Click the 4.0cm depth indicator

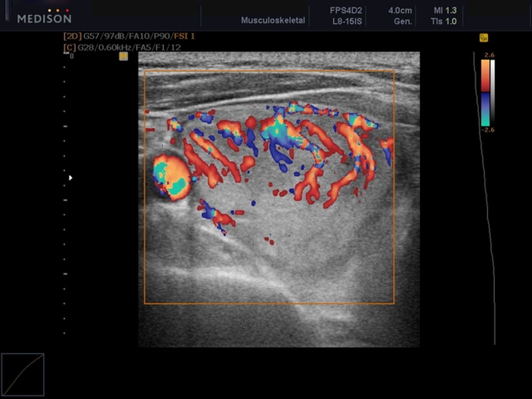click(400, 11)
